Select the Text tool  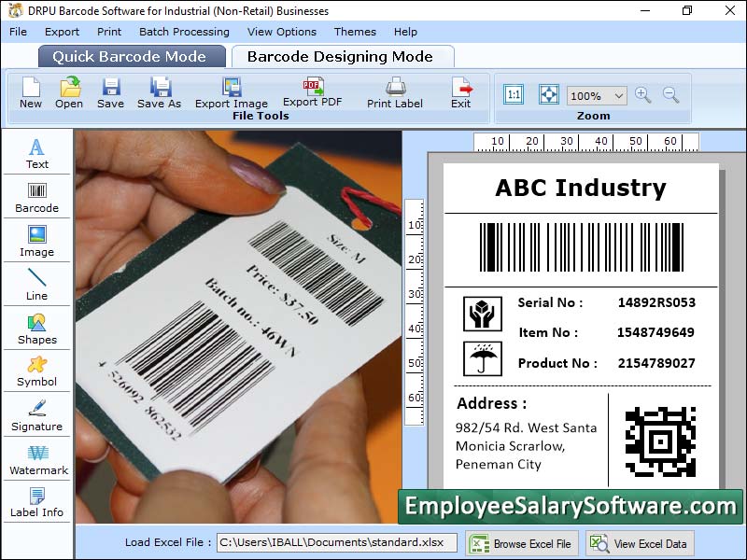tap(36, 154)
